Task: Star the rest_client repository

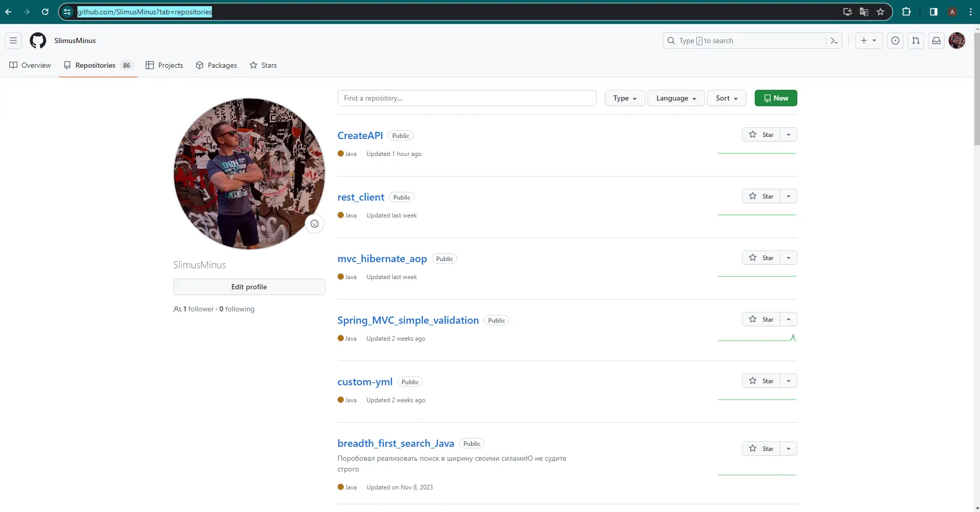Action: 761,196
